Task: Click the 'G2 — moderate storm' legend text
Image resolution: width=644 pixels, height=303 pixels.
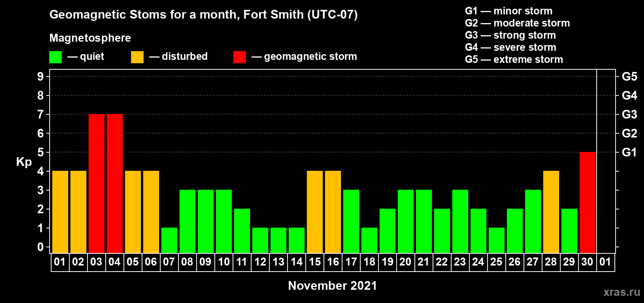Action: click(x=517, y=23)
